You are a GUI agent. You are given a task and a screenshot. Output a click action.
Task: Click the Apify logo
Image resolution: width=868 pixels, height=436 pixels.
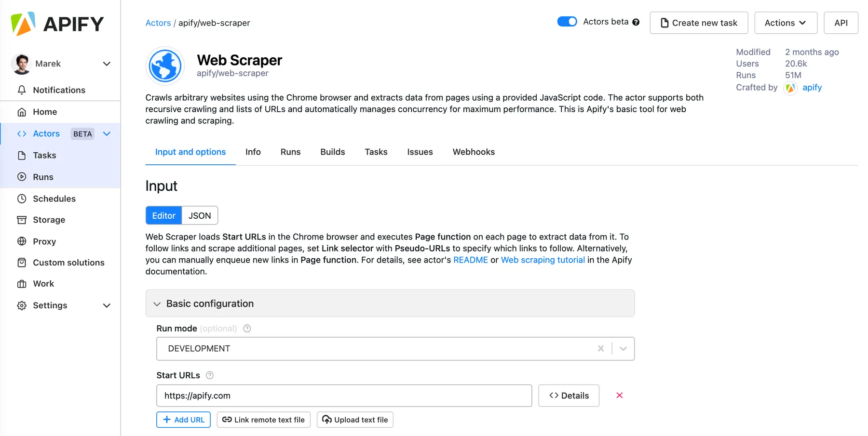tap(57, 24)
